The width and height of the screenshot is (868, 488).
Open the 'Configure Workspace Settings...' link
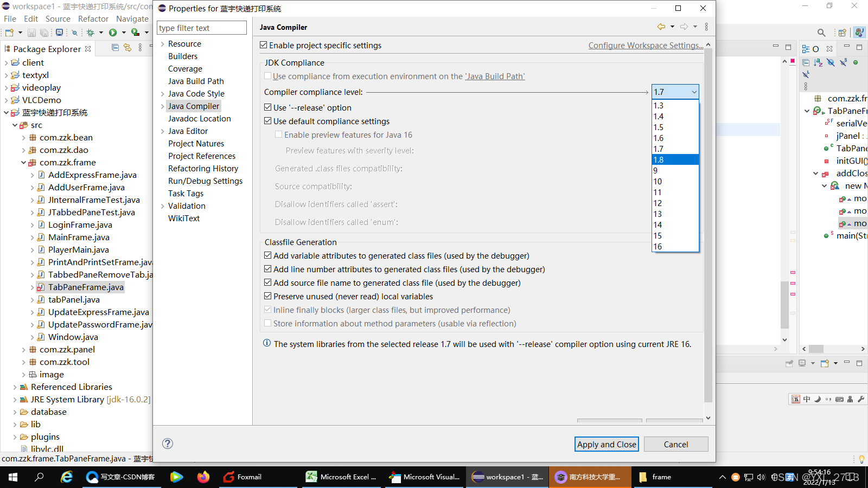click(646, 45)
